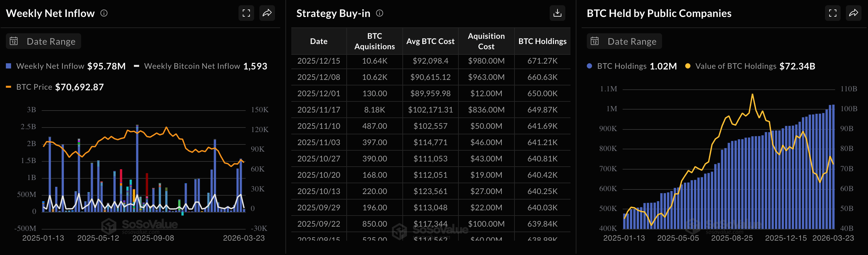Share the Weekly Net Inflow chart
The height and width of the screenshot is (255, 868).
coord(267,13)
